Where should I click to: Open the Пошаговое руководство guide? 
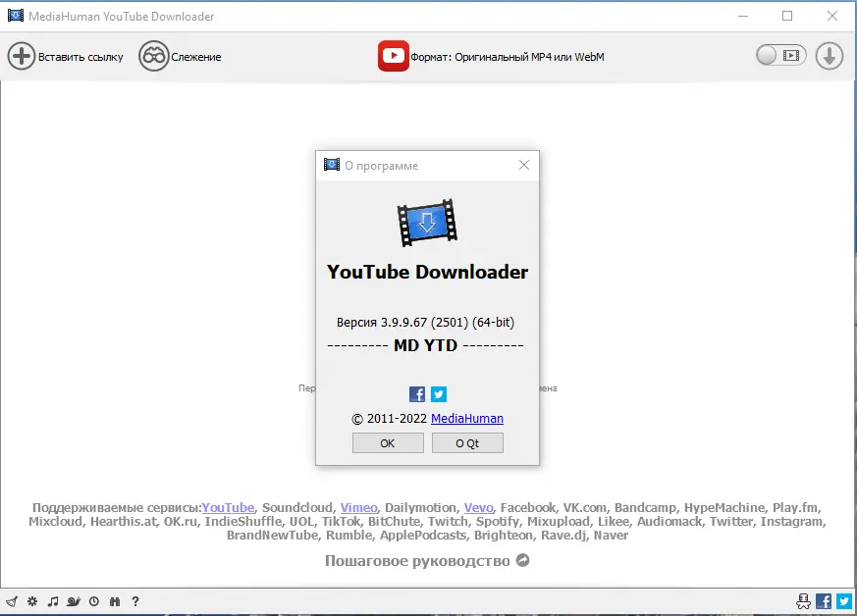pyautogui.click(x=417, y=560)
